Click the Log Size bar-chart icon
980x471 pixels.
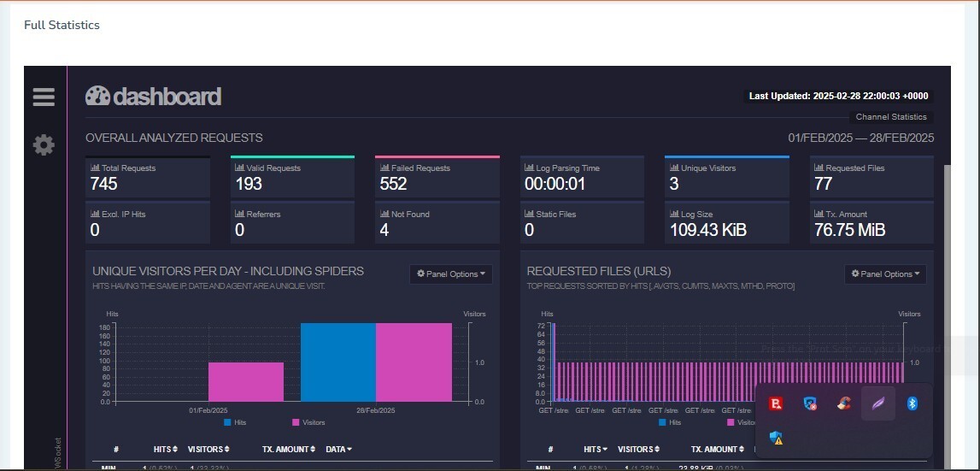pos(674,214)
